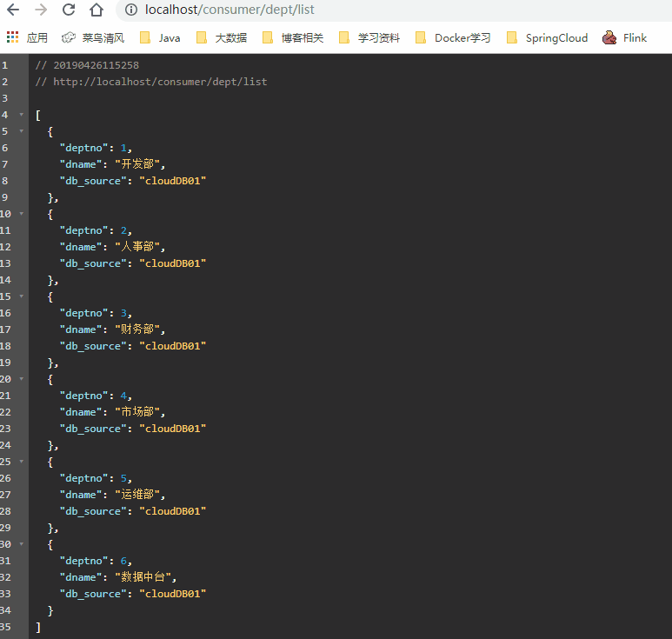Open the Docker学习 bookmark folder
The width and height of the screenshot is (672, 639).
coord(453,37)
